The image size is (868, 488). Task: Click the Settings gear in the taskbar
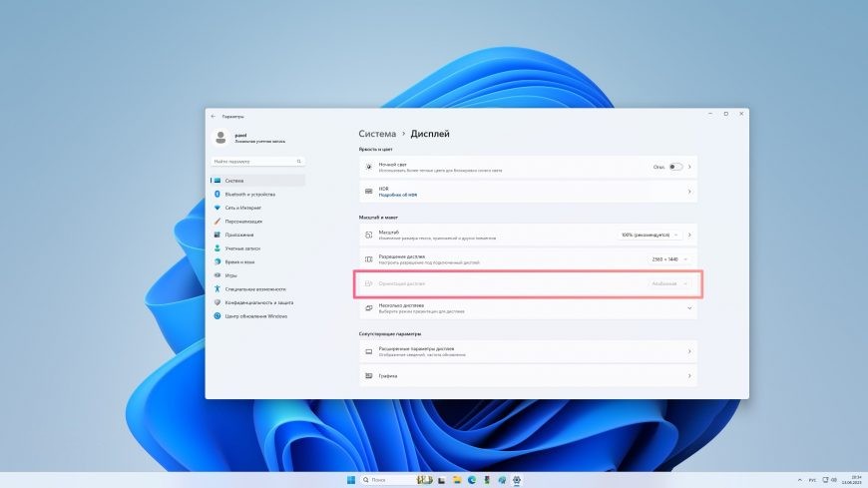[517, 480]
